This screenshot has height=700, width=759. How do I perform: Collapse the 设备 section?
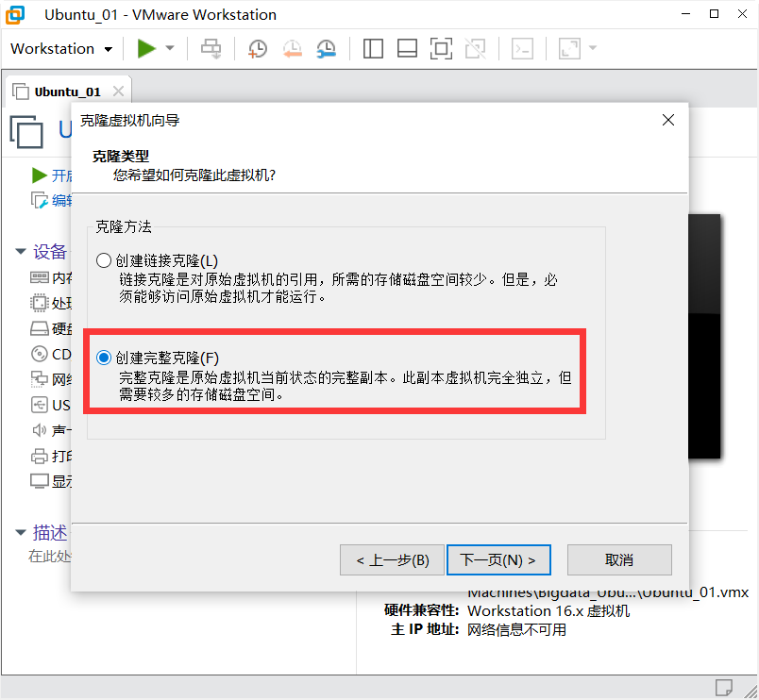point(21,251)
